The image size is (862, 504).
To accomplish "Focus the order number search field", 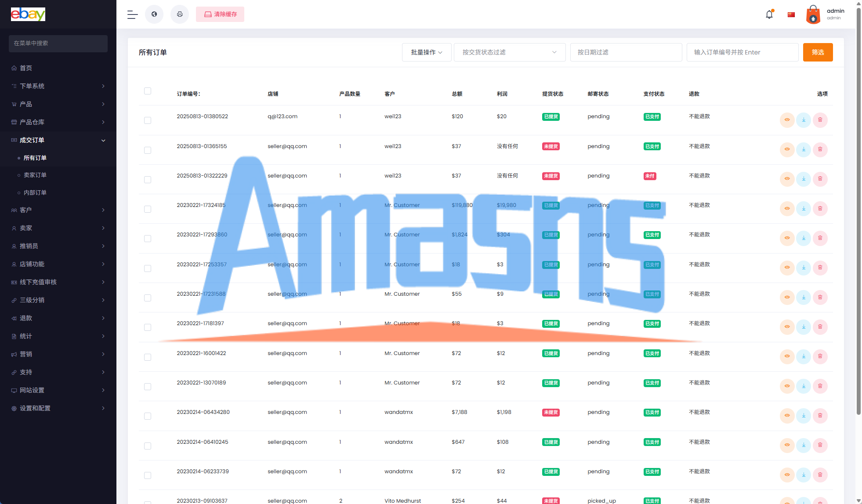I will (742, 52).
